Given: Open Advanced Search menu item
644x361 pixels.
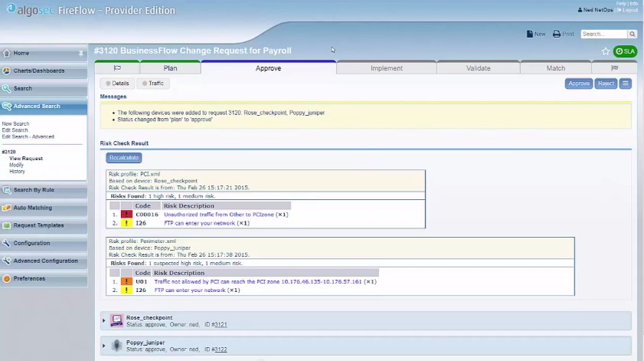Looking at the screenshot, I should pyautogui.click(x=44, y=106).
